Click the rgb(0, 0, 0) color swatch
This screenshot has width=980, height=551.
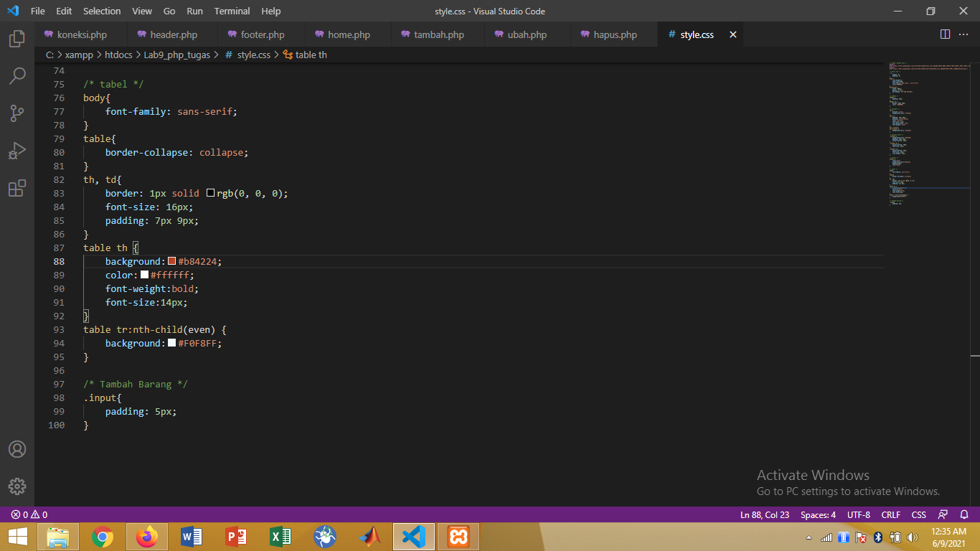click(x=211, y=193)
